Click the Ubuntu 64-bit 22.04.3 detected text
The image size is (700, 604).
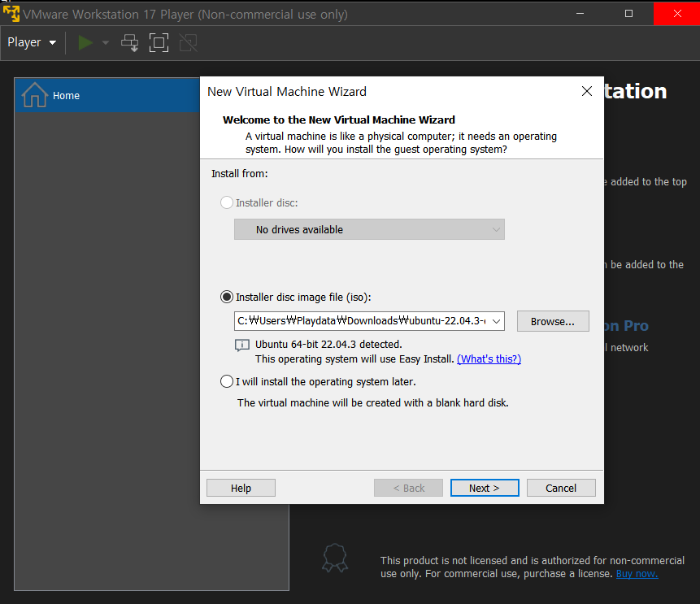tap(328, 344)
